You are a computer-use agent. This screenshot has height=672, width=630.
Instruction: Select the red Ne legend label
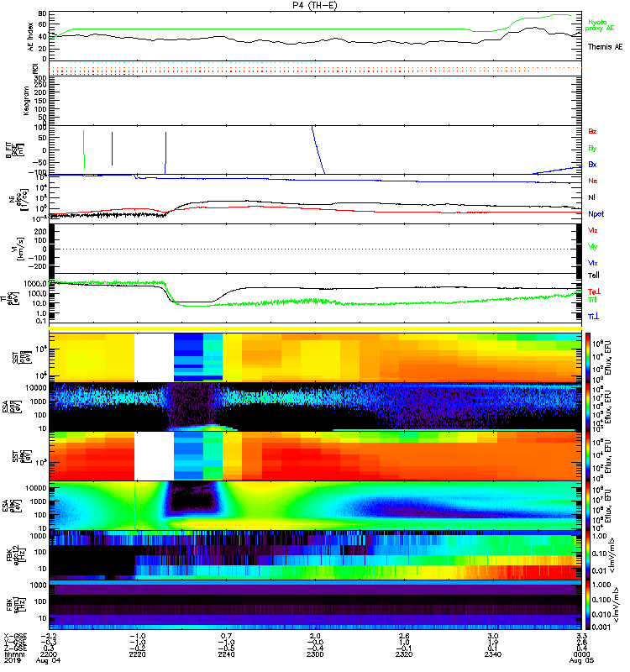(x=593, y=181)
